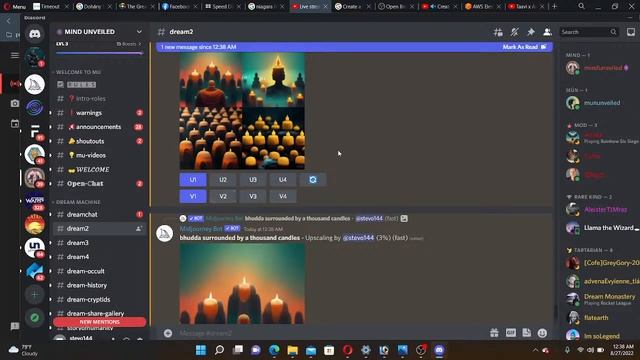This screenshot has height=360, width=640.
Task: Click Windows Start button
Action: pyautogui.click(x=201, y=350)
